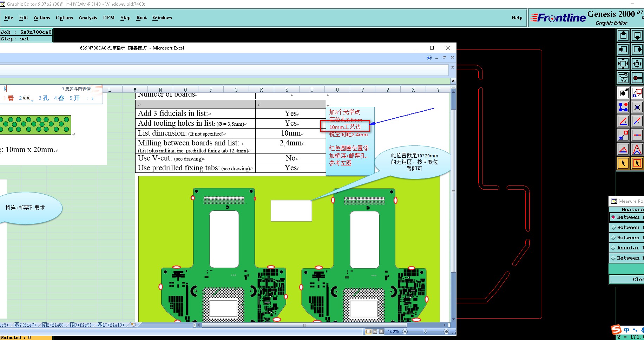Select the red-blue diagonal line tool
Viewport: 644px width, 340px height.
[x=637, y=121]
